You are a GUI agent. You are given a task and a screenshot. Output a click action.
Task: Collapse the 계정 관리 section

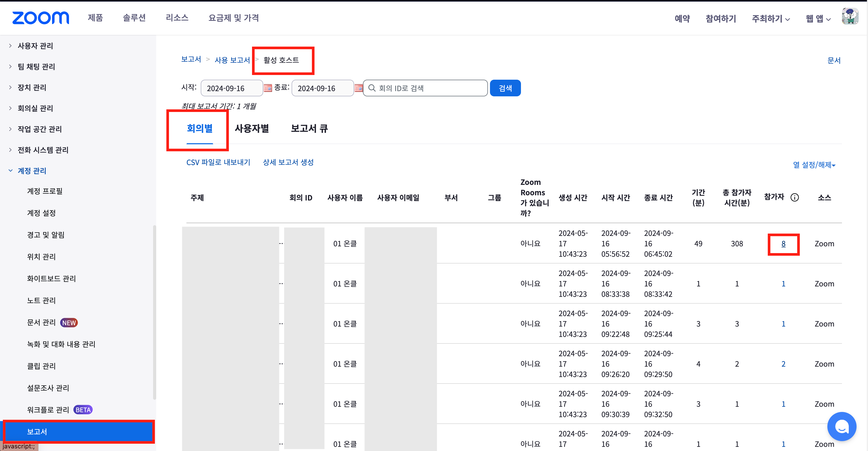pos(32,171)
